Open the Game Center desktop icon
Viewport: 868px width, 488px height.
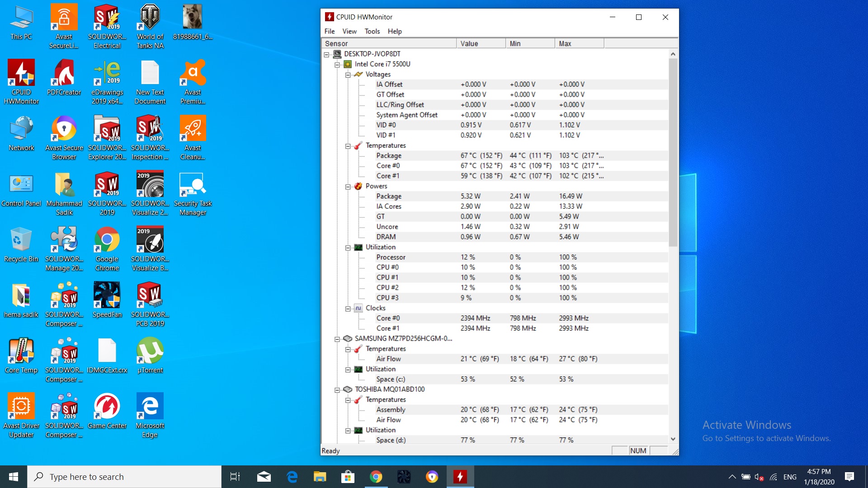(107, 411)
